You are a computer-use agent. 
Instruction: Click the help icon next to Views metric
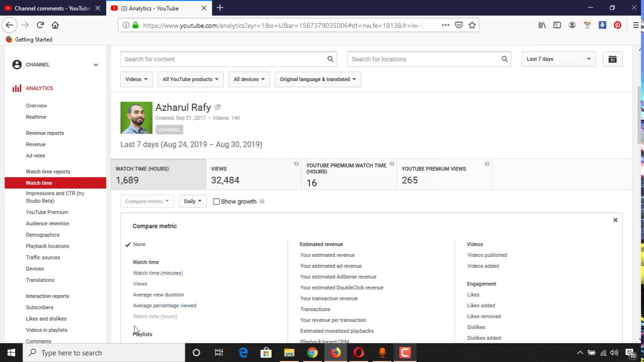click(296, 164)
